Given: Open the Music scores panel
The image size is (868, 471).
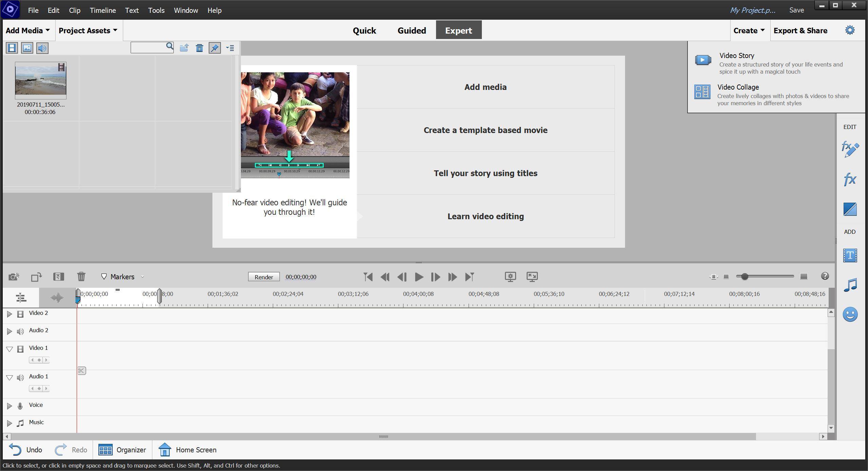Looking at the screenshot, I should point(850,285).
